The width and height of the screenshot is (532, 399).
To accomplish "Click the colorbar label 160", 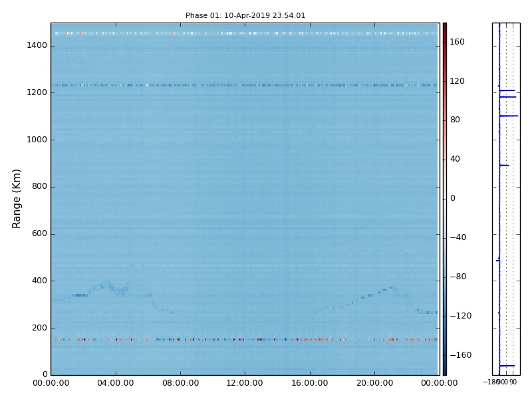I will (457, 42).
